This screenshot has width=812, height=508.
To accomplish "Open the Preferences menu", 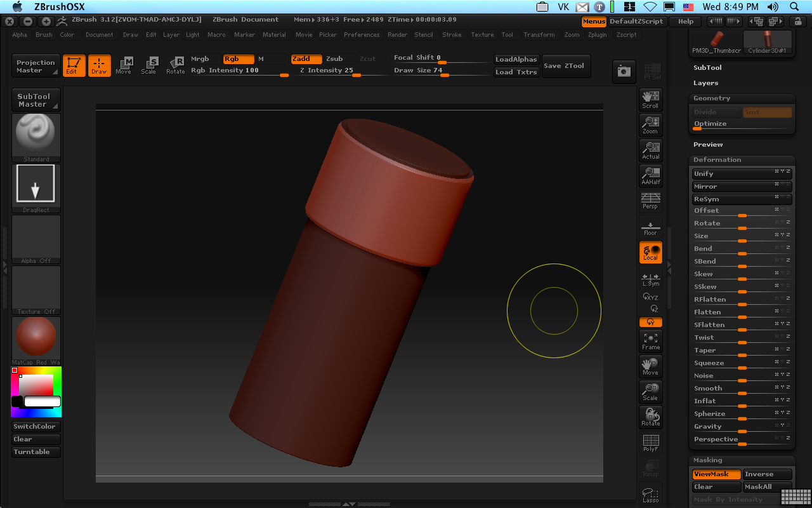I will pos(362,35).
